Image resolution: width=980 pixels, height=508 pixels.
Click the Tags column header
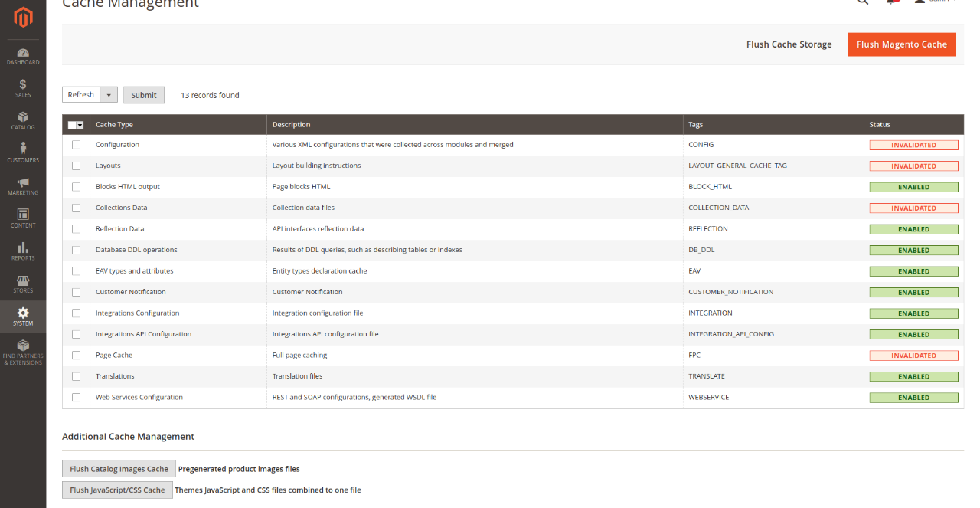pos(773,125)
